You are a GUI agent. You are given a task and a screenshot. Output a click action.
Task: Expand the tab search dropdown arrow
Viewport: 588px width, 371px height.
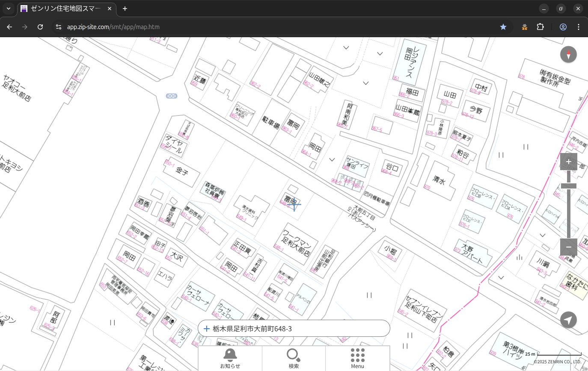point(9,9)
